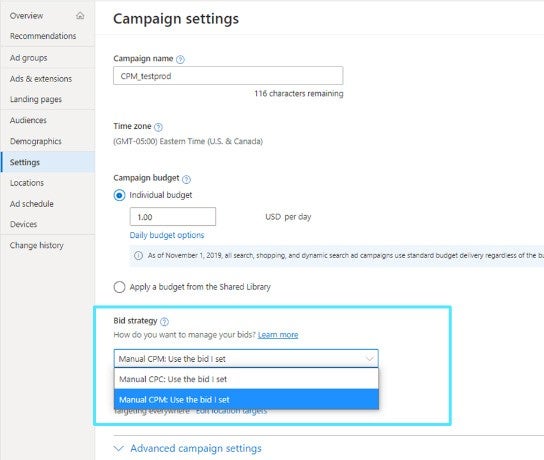Open Overview in sidebar
This screenshot has height=460, width=544.
click(26, 16)
